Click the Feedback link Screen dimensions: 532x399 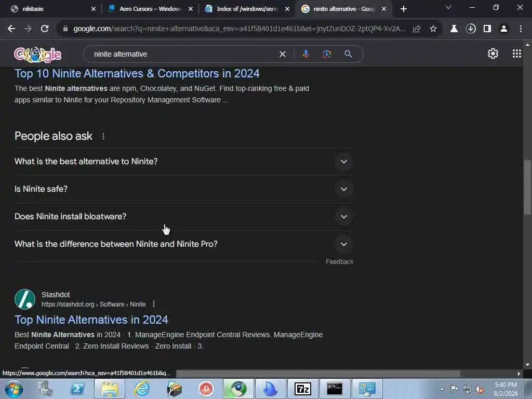point(339,262)
